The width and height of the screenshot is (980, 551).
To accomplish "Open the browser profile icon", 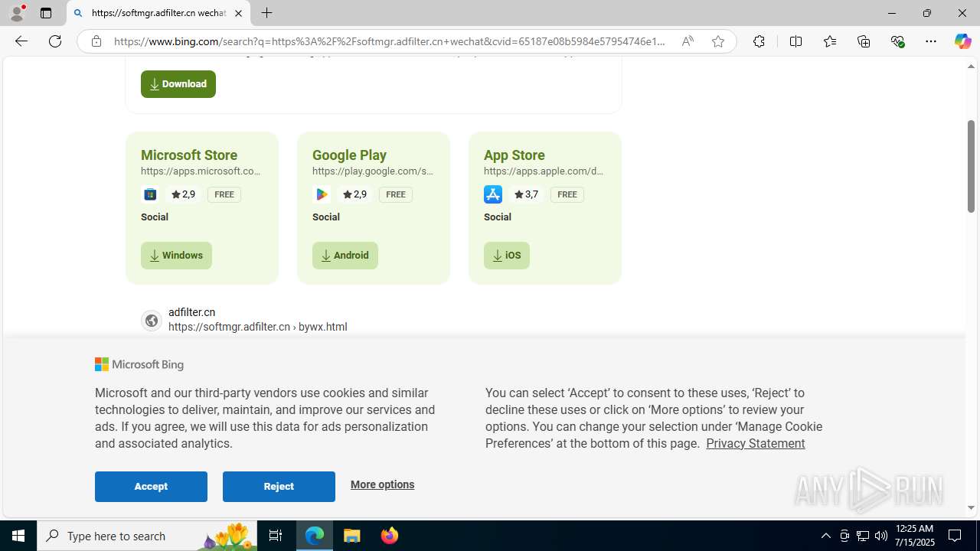I will (x=17, y=13).
